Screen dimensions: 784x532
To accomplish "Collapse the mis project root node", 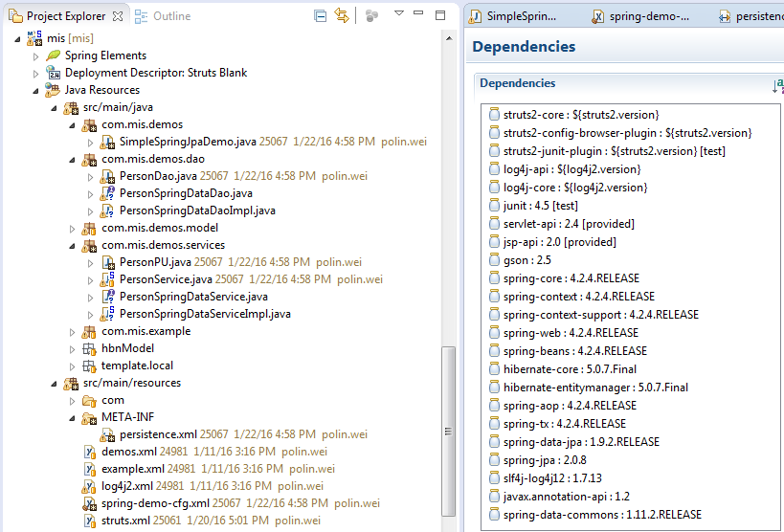I will [17, 39].
